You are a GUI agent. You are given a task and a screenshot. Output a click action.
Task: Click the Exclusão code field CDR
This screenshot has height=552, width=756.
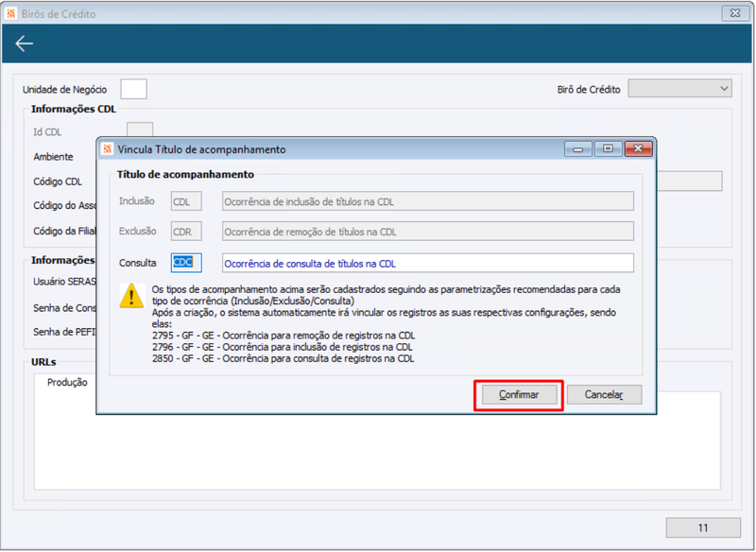(186, 232)
